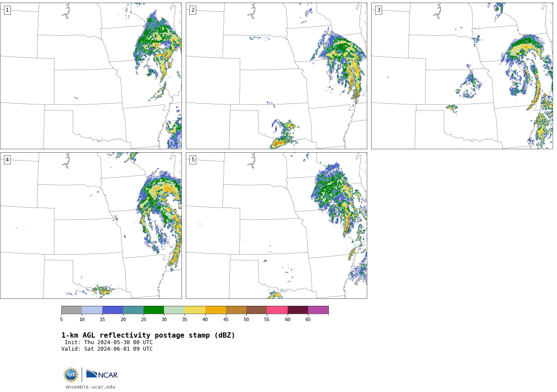Screen dimensions: 557x392
Task: Click the NCAR logo
Action: (102, 374)
